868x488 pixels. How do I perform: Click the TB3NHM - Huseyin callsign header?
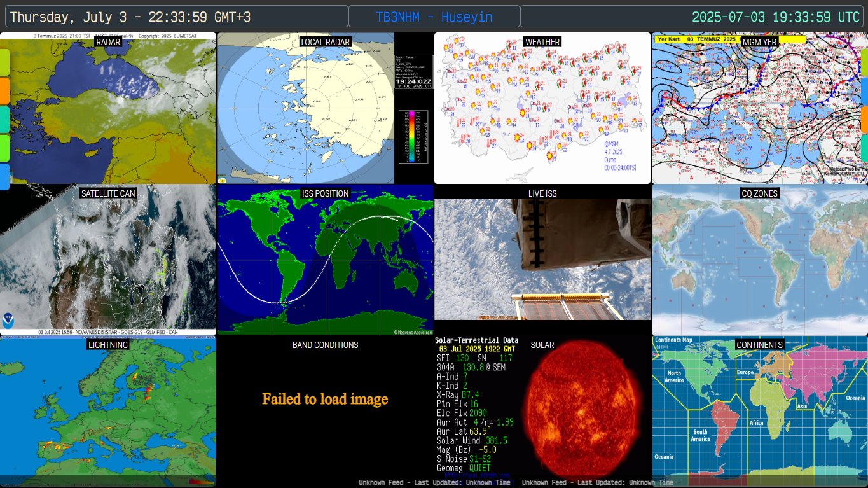tap(434, 17)
